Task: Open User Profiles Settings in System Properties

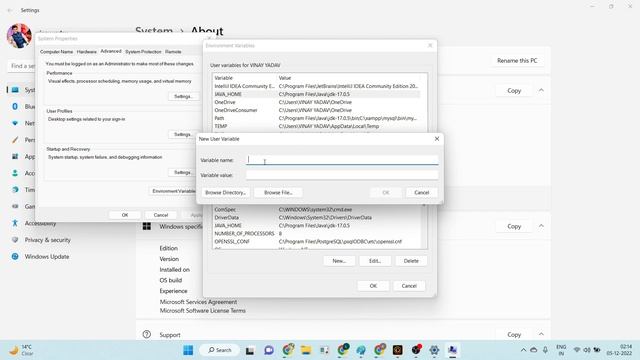Action: point(182,134)
